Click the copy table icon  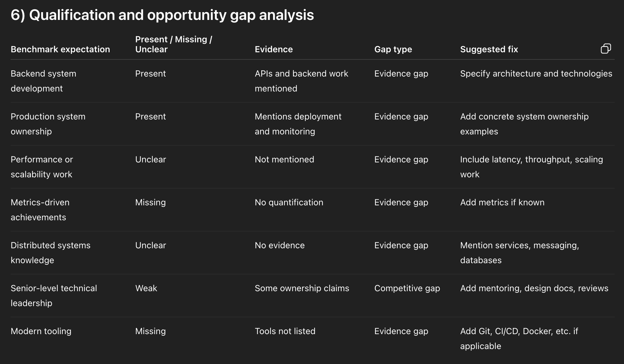click(x=606, y=49)
